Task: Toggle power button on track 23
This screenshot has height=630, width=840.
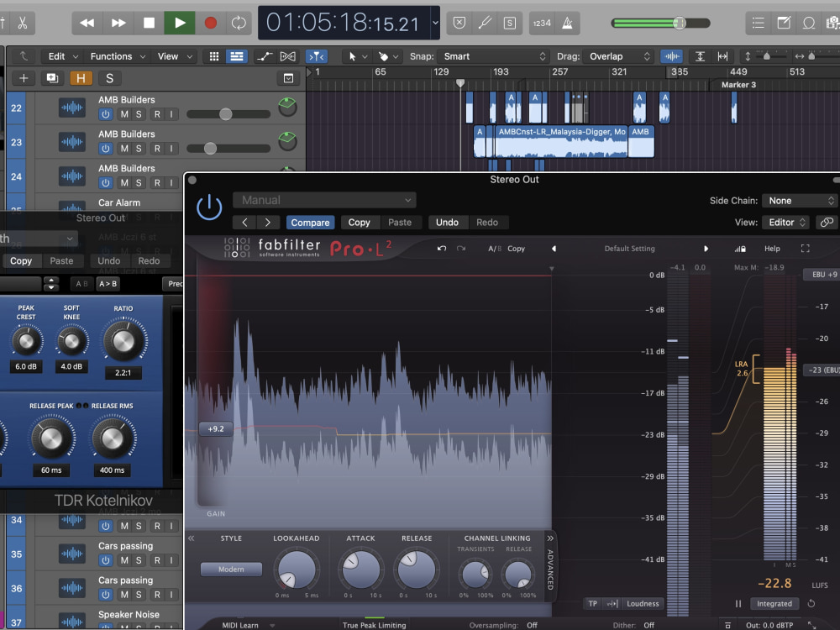Action: coord(106,149)
